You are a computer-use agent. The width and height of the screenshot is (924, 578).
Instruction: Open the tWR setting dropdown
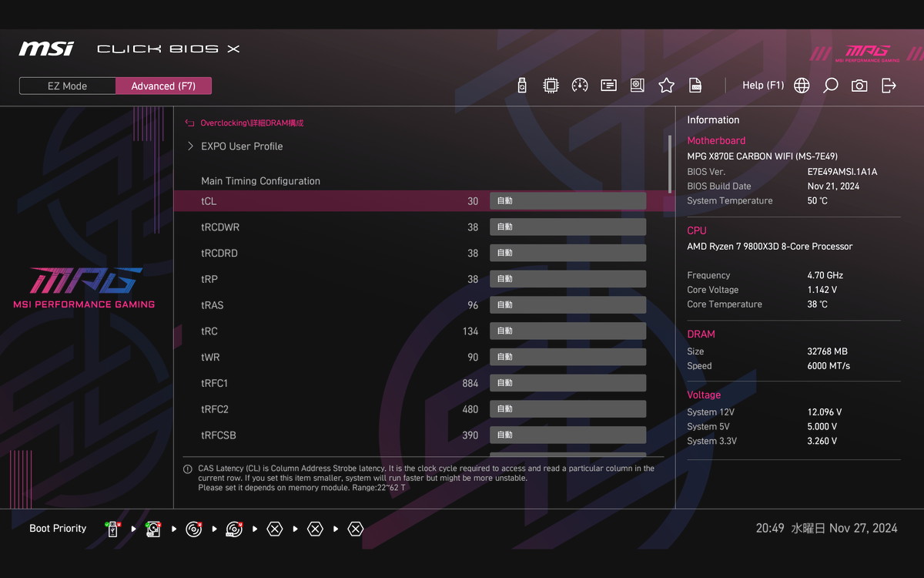click(x=568, y=357)
